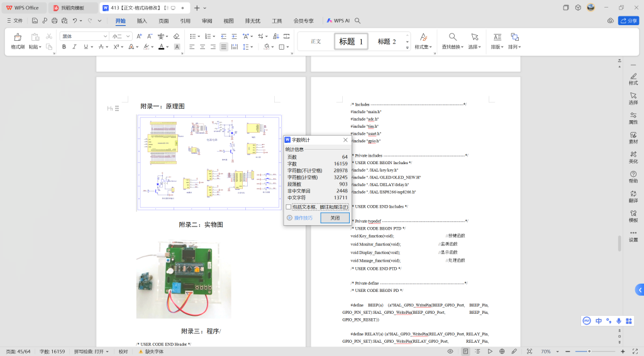This screenshot has height=356, width=644.
Task: Click the Increase indent icon
Action: [234, 36]
